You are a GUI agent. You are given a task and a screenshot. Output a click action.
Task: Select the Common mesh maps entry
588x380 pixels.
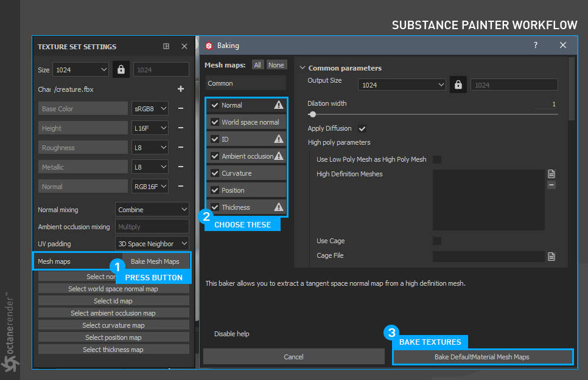pos(246,83)
